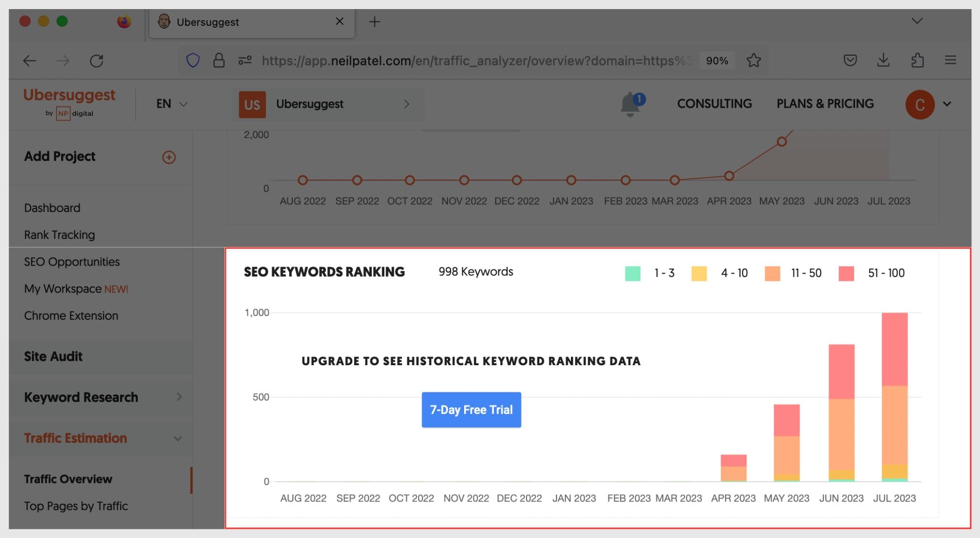Toggle the 1 - 3 green legend swatch
The image size is (980, 538).
pos(633,273)
